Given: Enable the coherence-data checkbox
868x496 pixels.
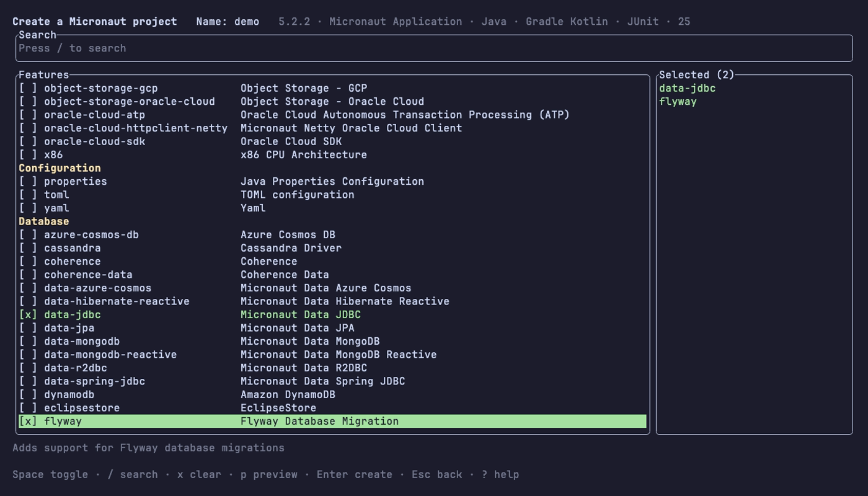Looking at the screenshot, I should point(28,275).
